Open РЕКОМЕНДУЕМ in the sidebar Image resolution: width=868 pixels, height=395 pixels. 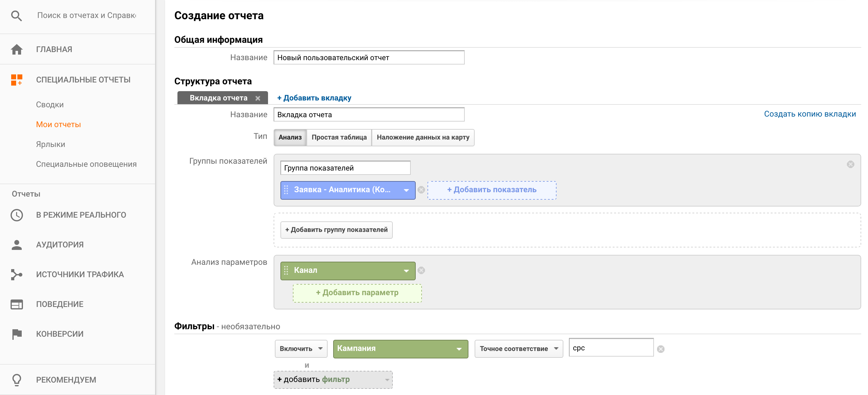tap(66, 380)
